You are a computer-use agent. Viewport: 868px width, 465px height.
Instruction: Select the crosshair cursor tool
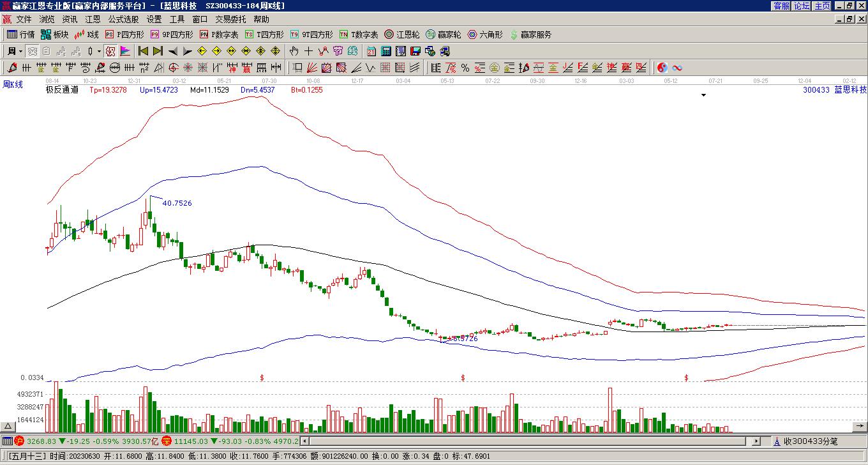point(308,51)
